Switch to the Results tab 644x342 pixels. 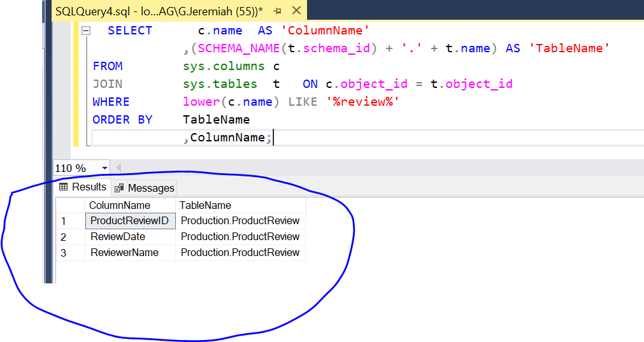tap(83, 187)
